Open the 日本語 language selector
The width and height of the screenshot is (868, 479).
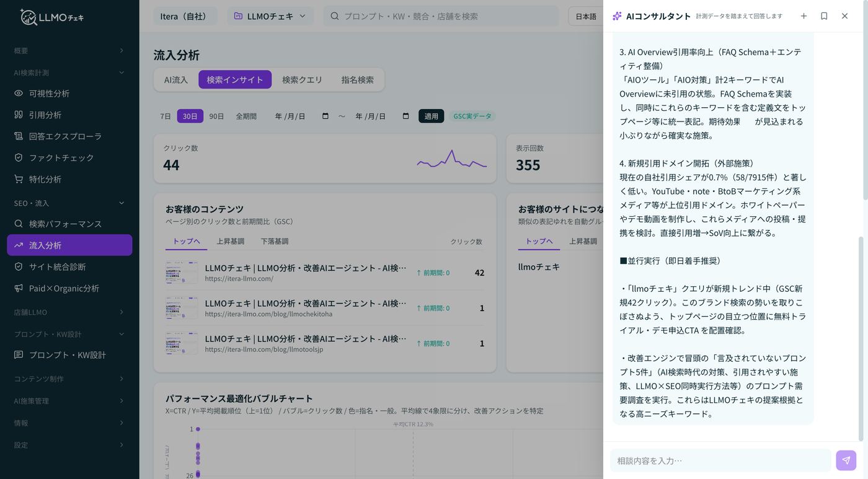[586, 16]
